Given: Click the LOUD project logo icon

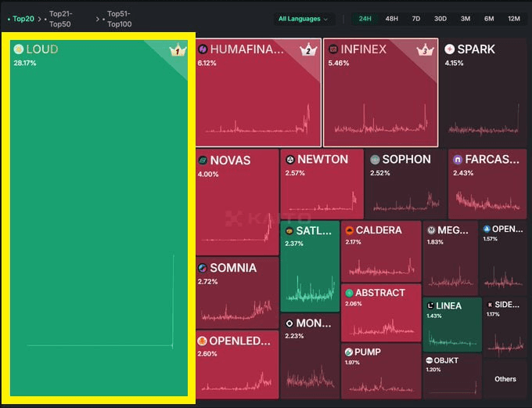Looking at the screenshot, I should (x=18, y=49).
